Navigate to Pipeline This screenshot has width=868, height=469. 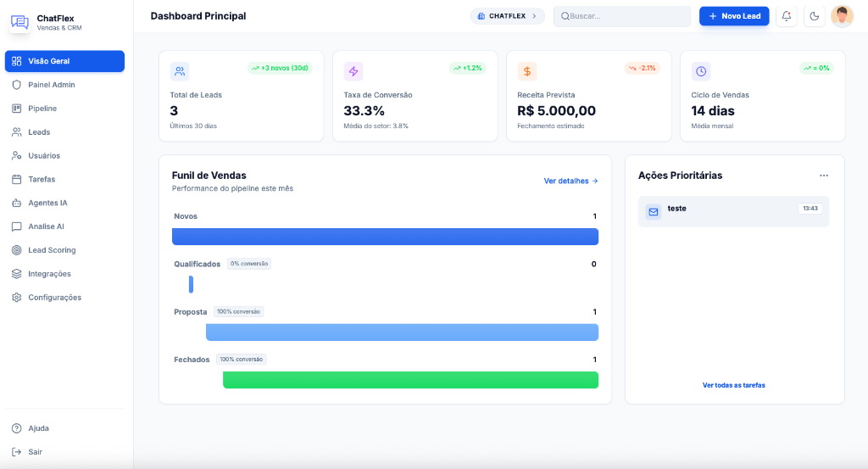[64, 109]
